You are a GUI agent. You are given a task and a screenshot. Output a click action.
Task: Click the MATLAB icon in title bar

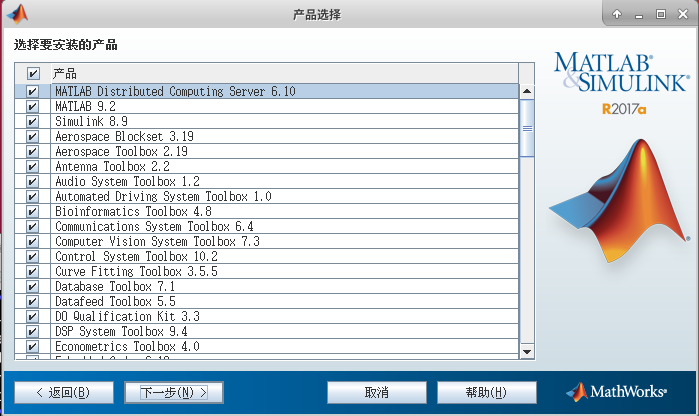click(x=18, y=13)
